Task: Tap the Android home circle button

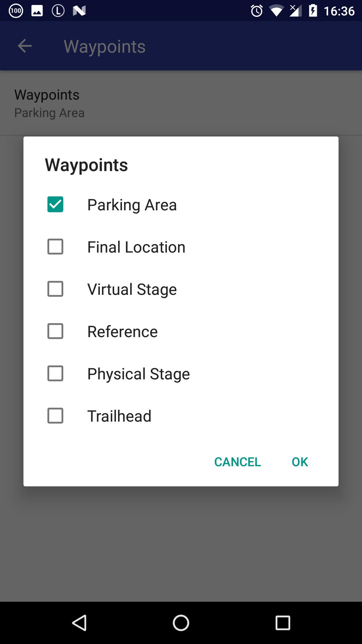Action: [x=181, y=623]
